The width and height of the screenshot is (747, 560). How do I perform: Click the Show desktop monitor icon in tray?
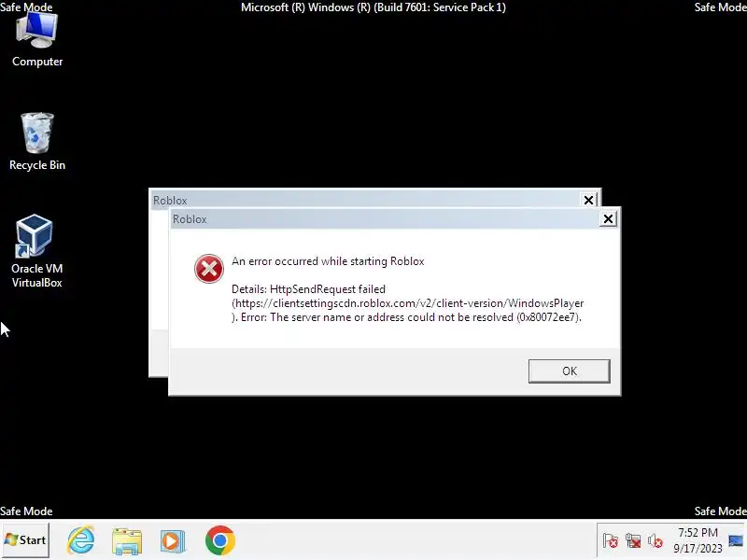(x=736, y=540)
